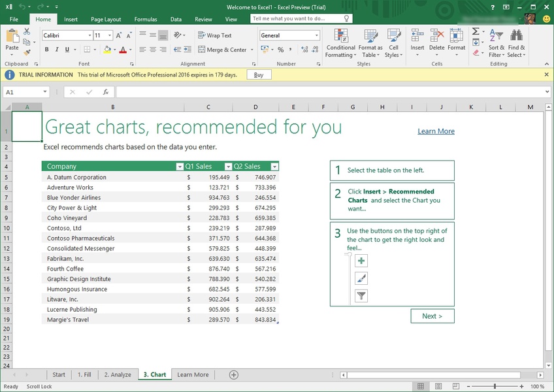Open Conditional Formatting in Styles group
Image resolution: width=554 pixels, height=392 pixels.
click(340, 43)
